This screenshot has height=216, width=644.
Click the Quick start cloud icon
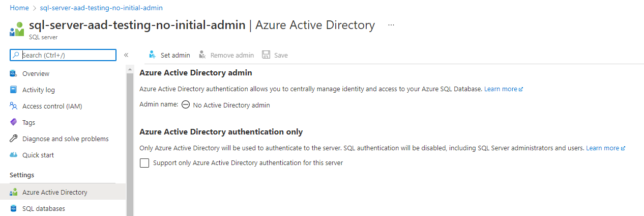coord(14,155)
